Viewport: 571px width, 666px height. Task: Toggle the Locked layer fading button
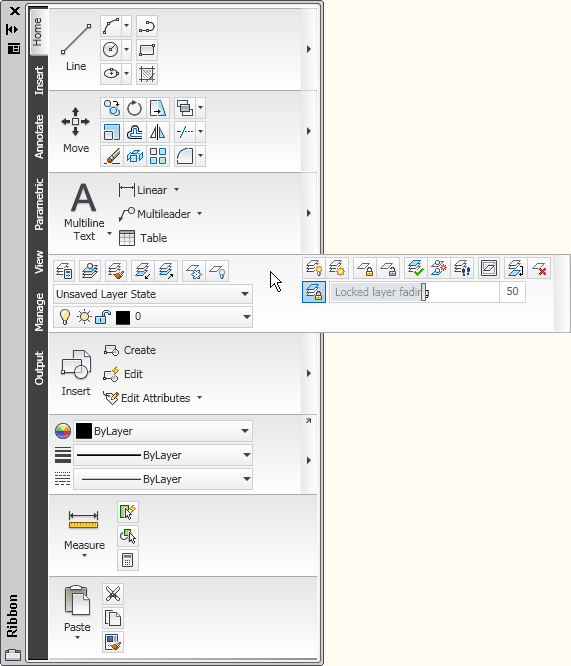[314, 292]
